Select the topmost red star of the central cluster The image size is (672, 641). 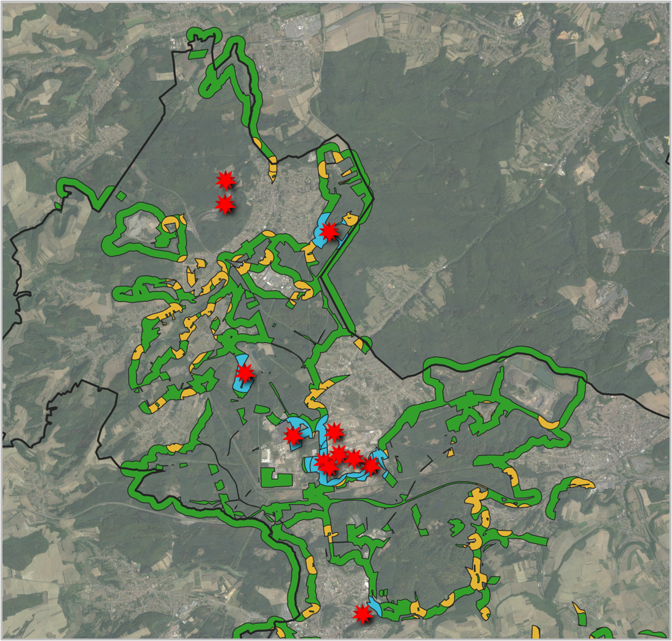(x=333, y=432)
